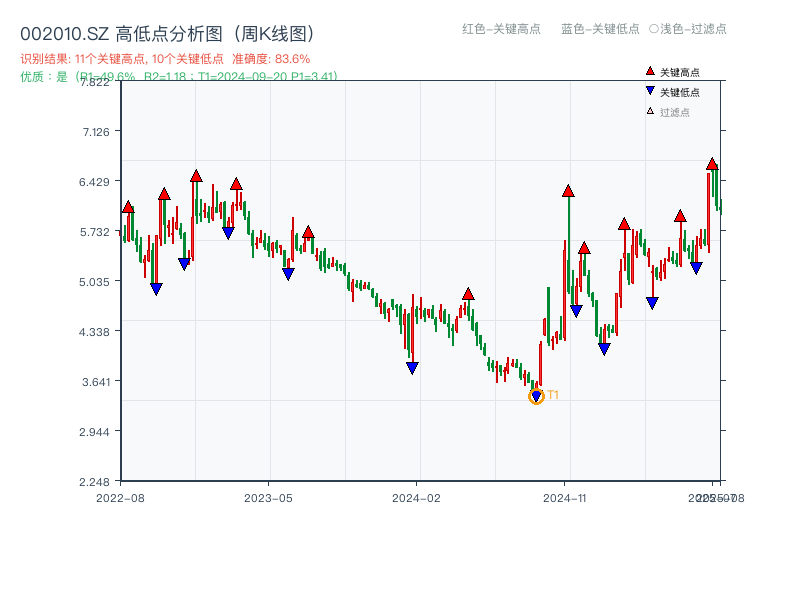Toggle the 关键高点 legend label
800x600 pixels.
coord(680,72)
